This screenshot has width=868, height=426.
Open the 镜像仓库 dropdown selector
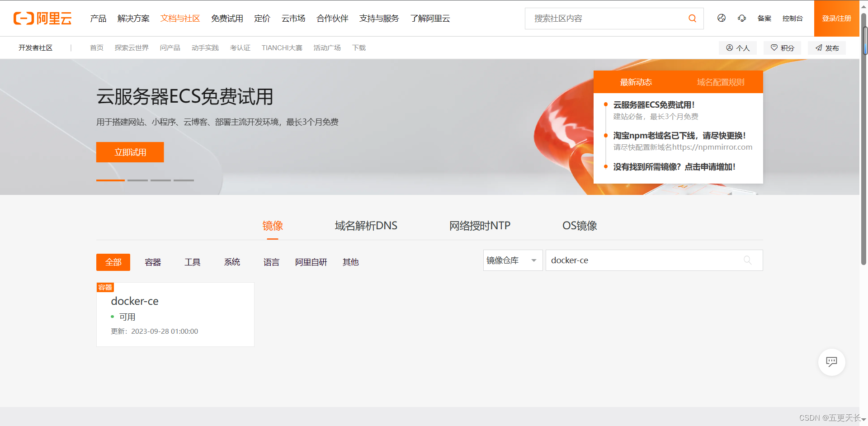512,260
